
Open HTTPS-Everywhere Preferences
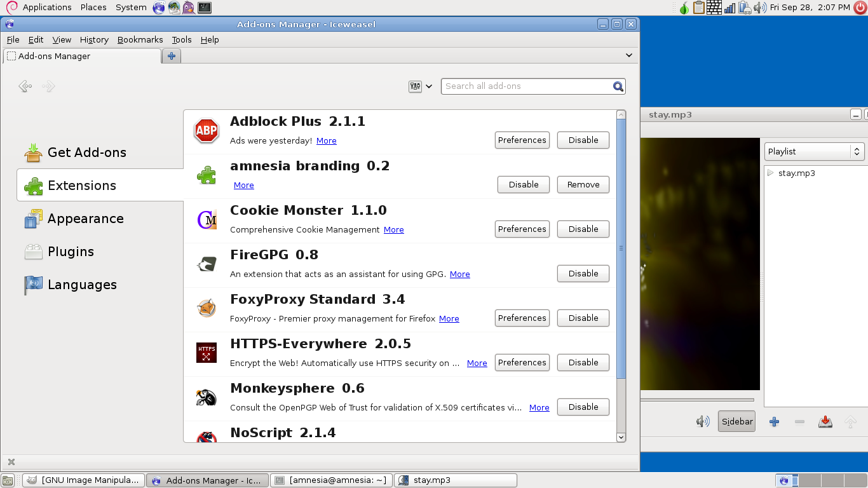coord(522,362)
